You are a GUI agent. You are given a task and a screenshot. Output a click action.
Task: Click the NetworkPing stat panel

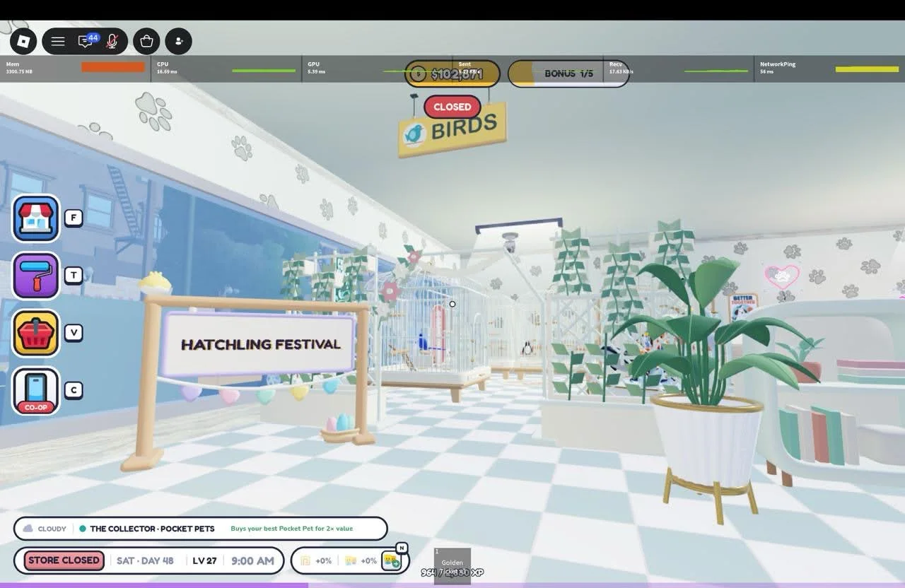pos(830,69)
